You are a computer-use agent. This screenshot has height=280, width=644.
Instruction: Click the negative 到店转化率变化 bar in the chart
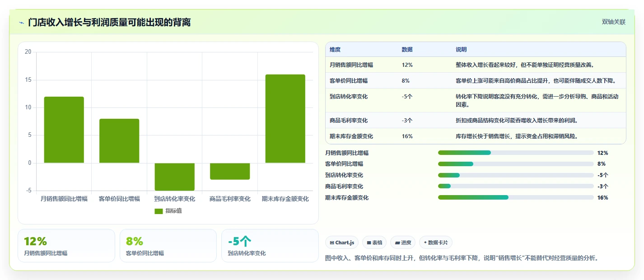point(175,177)
